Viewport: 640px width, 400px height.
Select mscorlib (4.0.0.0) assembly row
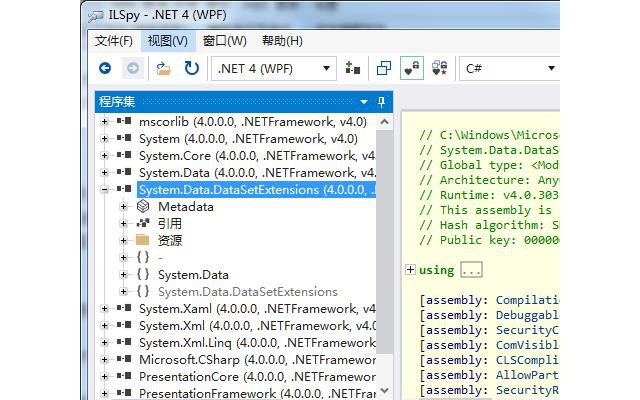[x=253, y=122]
